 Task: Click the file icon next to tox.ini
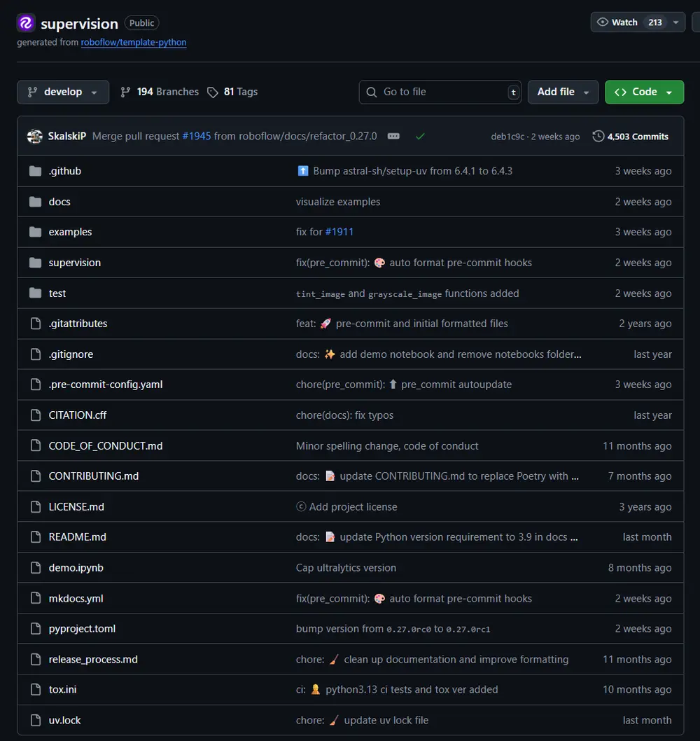click(x=36, y=690)
